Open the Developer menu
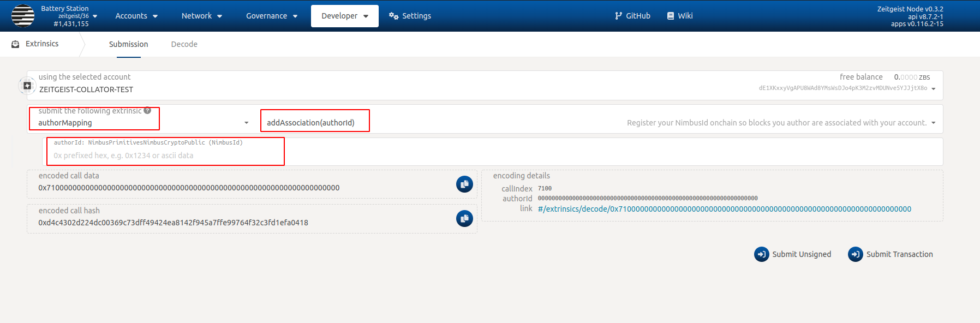 [344, 16]
